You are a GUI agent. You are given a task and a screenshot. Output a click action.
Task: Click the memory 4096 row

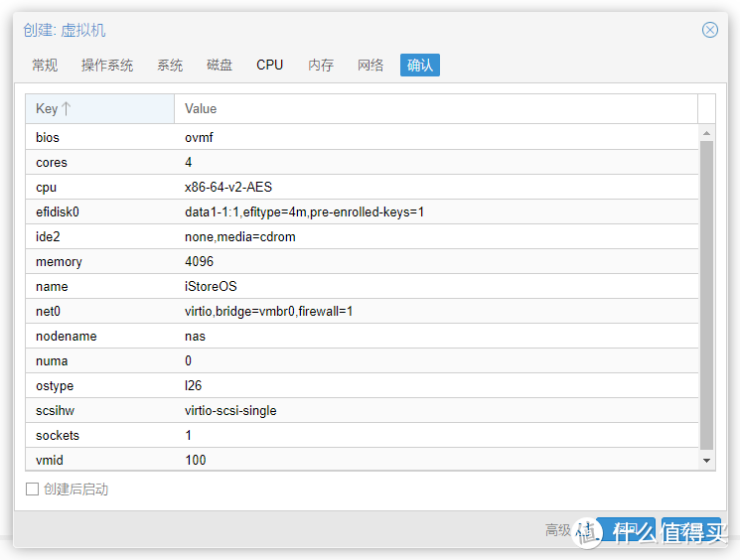[x=363, y=262]
